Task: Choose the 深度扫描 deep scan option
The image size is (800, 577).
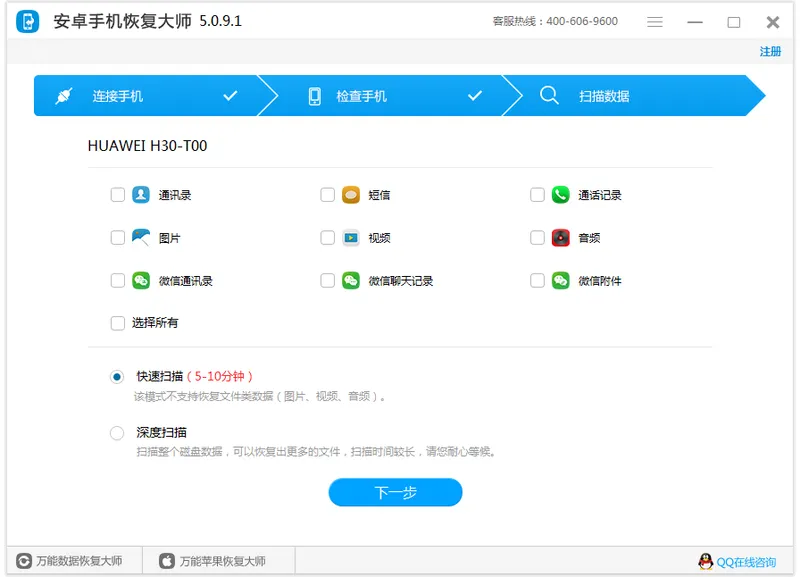Action: [x=118, y=433]
